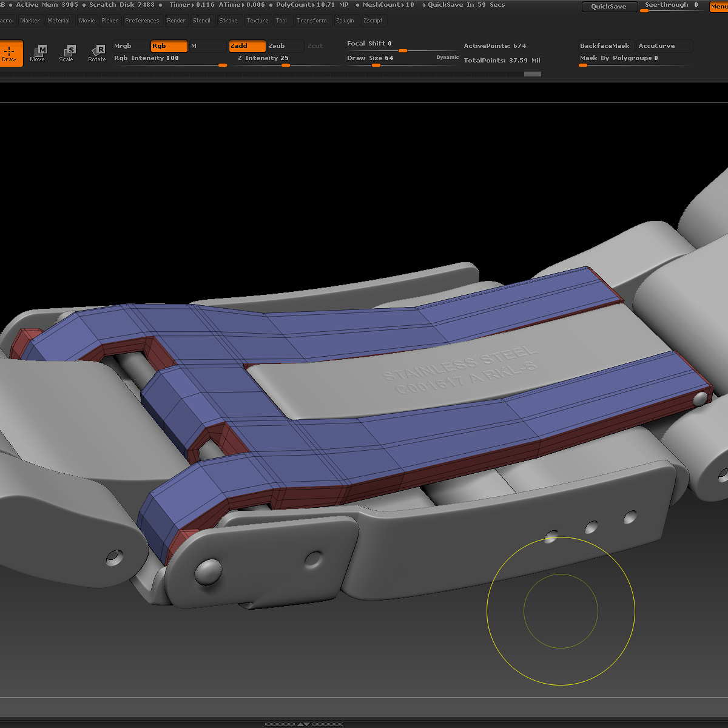Image resolution: width=728 pixels, height=728 pixels.
Task: Click the Mask By Polygroups slider
Action: (635, 60)
